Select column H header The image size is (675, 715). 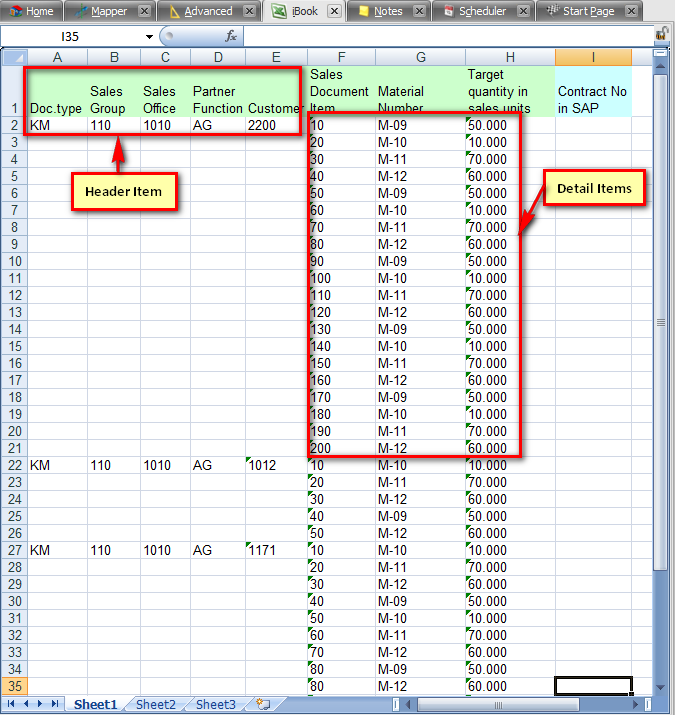click(x=510, y=58)
